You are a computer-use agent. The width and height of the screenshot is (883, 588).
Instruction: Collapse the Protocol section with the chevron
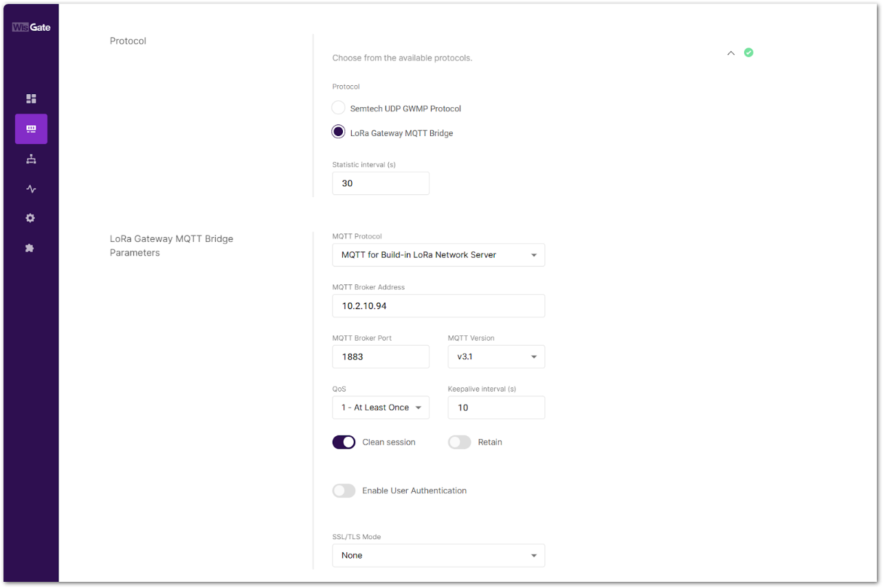(x=730, y=52)
